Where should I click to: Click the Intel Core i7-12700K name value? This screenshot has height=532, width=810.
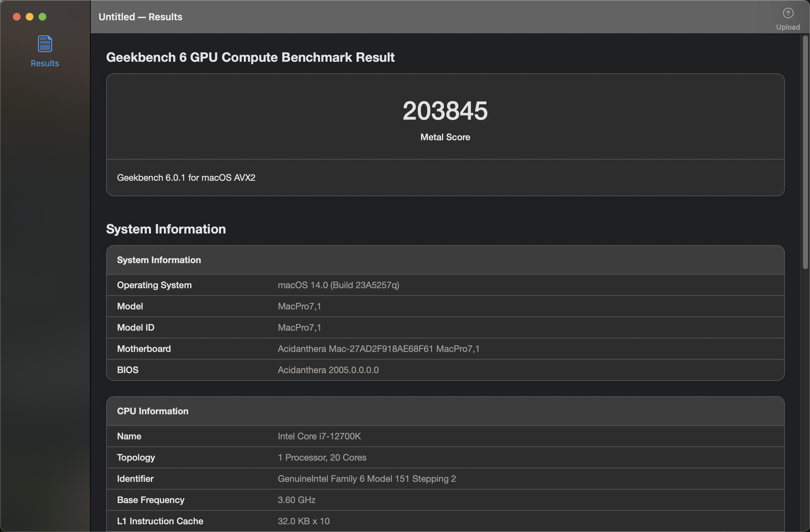[319, 436]
